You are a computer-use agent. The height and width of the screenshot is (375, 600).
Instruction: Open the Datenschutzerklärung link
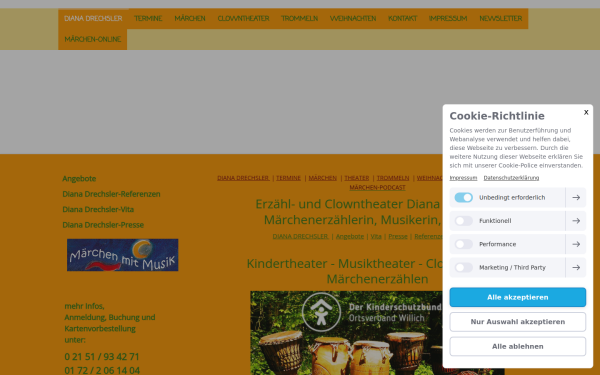[511, 178]
